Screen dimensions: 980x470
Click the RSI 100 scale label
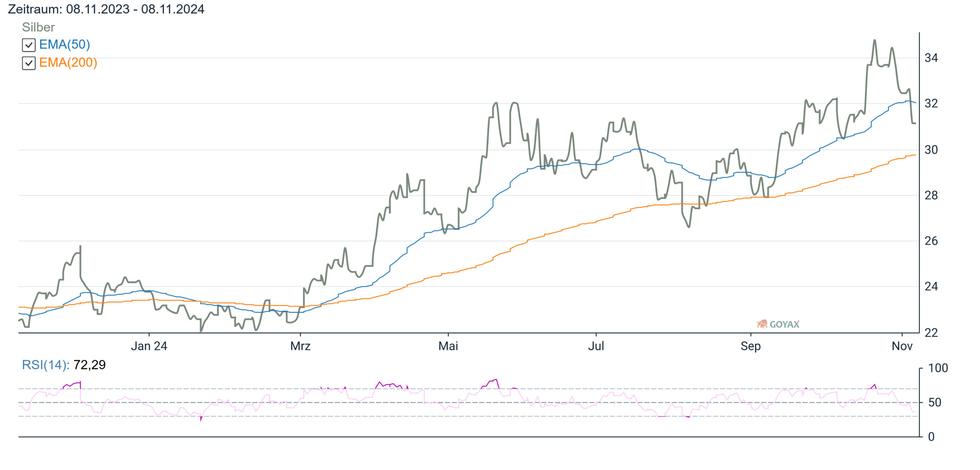point(938,368)
